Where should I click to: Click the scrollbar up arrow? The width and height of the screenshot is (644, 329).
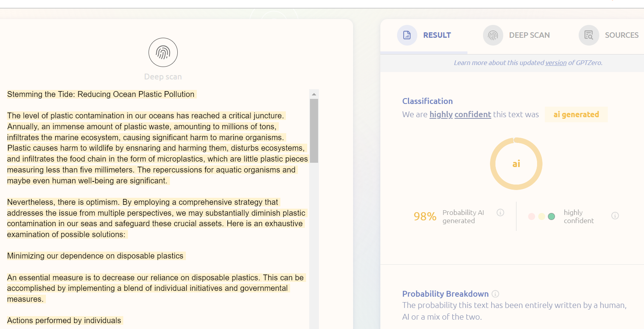click(x=314, y=94)
